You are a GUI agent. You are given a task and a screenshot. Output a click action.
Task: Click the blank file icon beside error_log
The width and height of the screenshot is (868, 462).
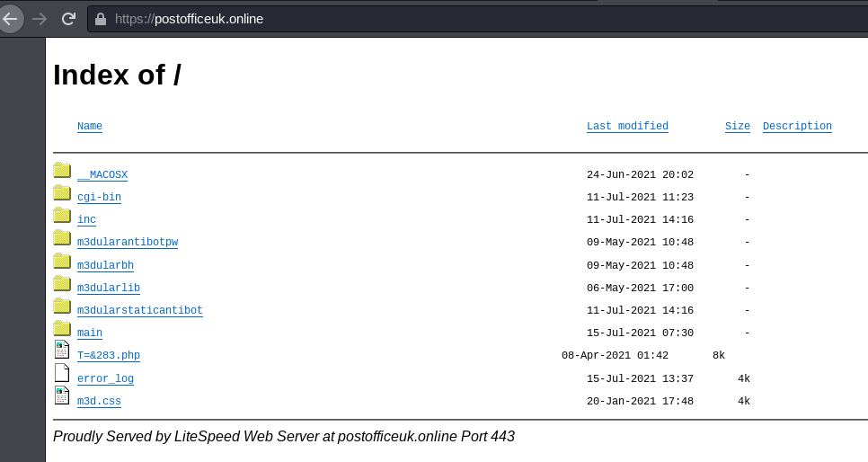pos(62,374)
